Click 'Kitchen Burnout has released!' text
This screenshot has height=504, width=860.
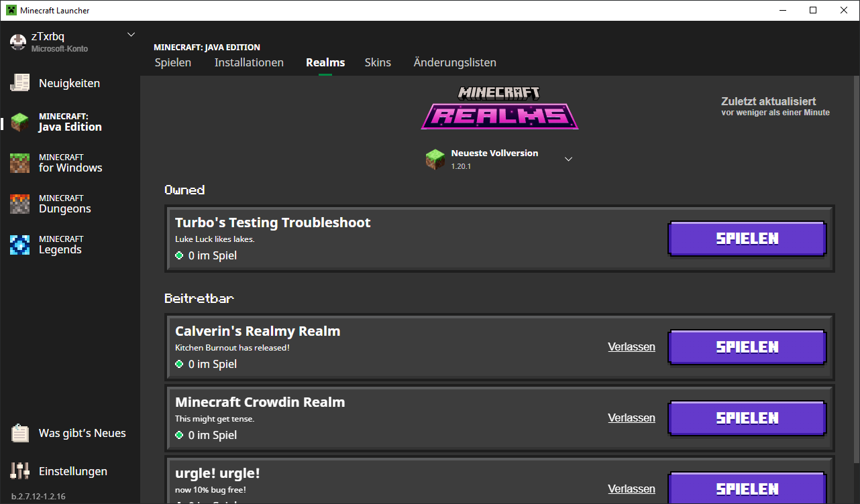pyautogui.click(x=232, y=348)
